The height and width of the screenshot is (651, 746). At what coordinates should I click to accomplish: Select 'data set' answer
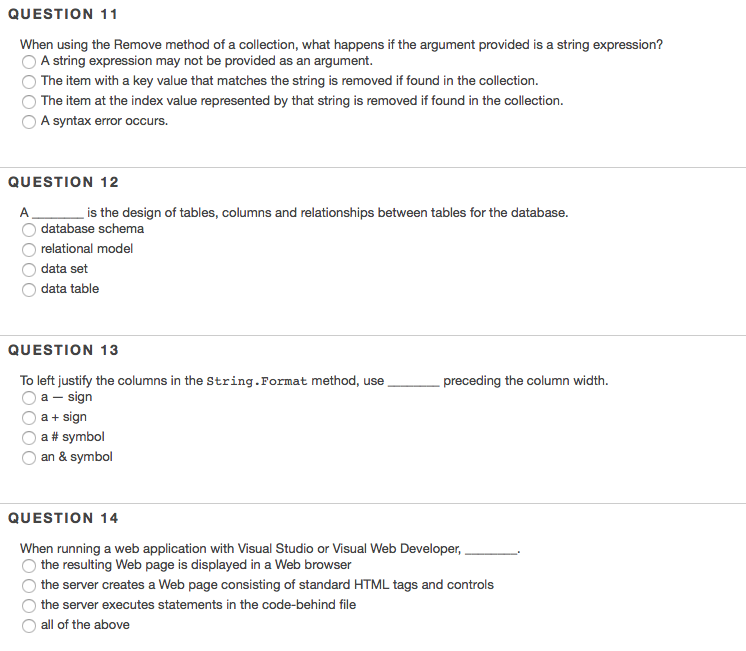29,270
